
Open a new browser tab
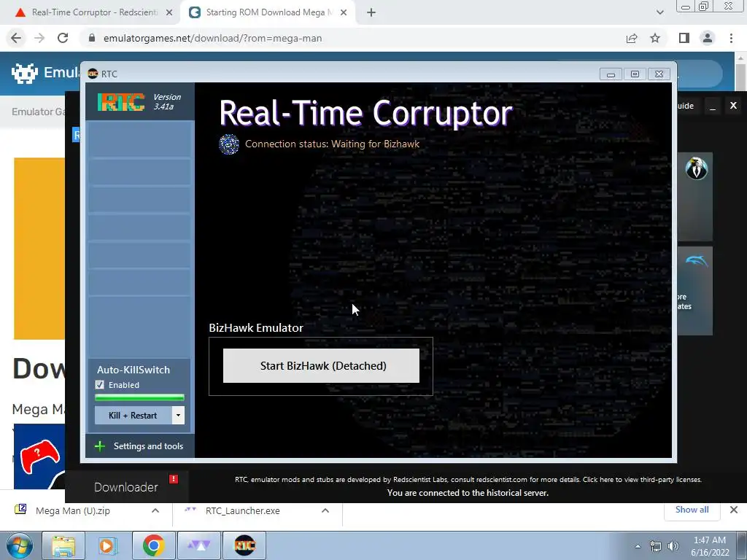click(371, 12)
